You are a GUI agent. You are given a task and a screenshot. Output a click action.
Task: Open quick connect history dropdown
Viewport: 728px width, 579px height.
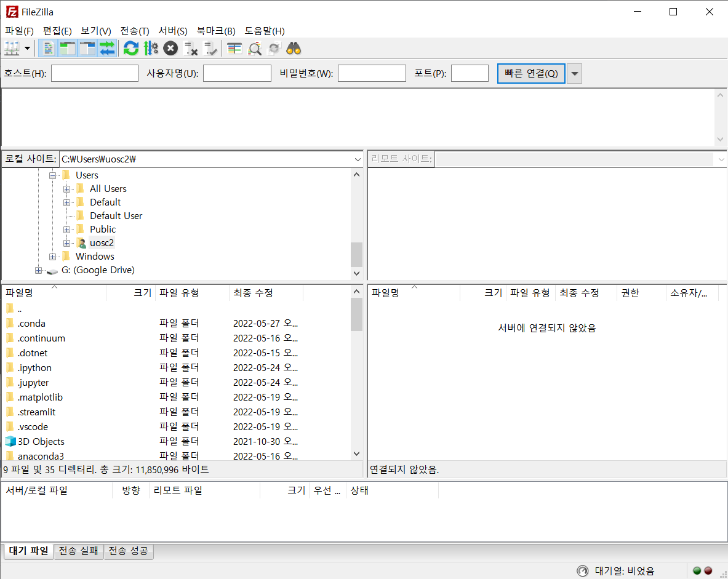(x=574, y=73)
